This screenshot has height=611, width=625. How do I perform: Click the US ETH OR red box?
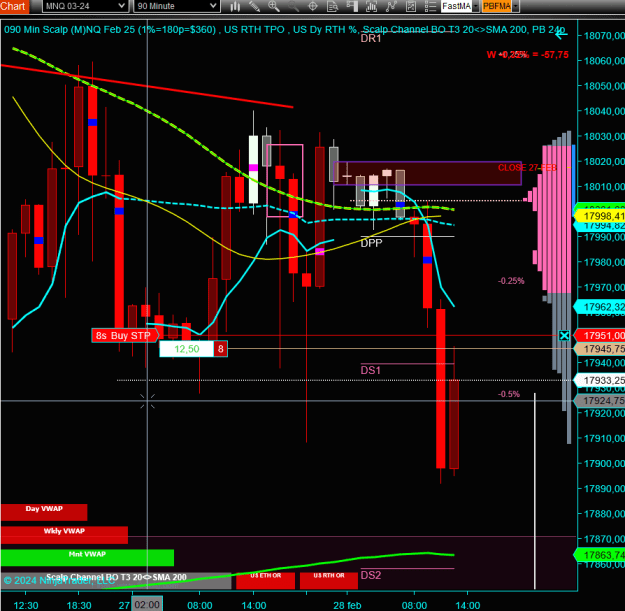click(x=265, y=580)
